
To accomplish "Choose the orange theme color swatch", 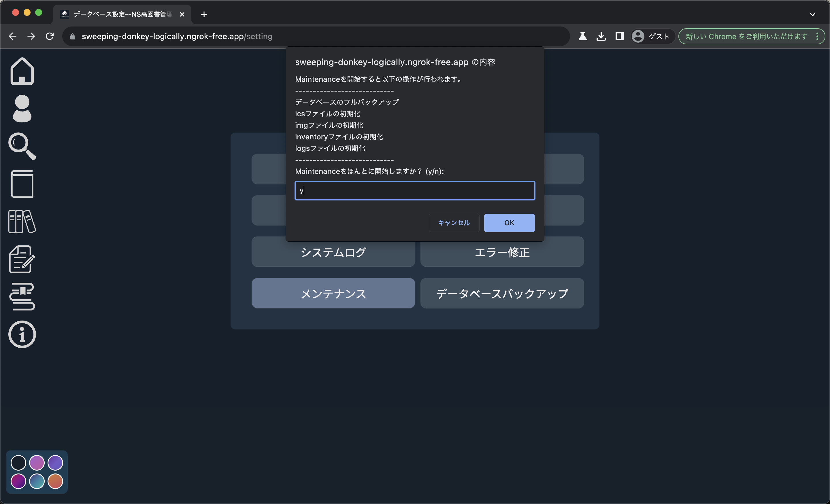I will click(x=55, y=481).
